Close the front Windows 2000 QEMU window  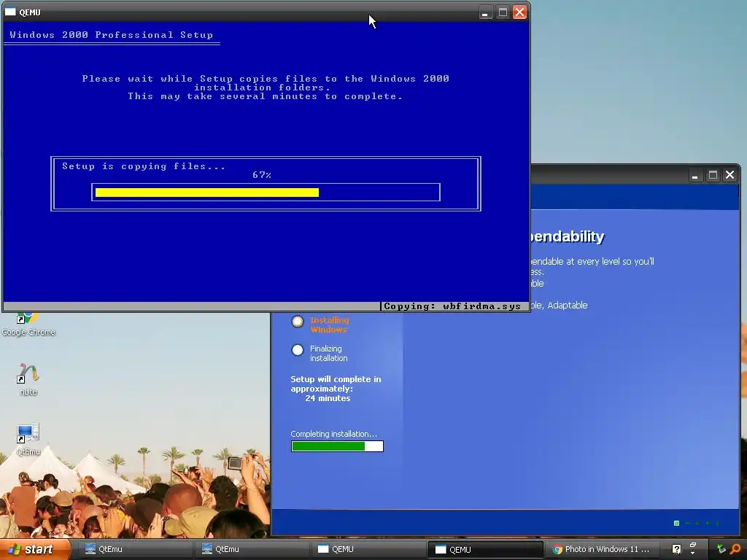pyautogui.click(x=519, y=12)
